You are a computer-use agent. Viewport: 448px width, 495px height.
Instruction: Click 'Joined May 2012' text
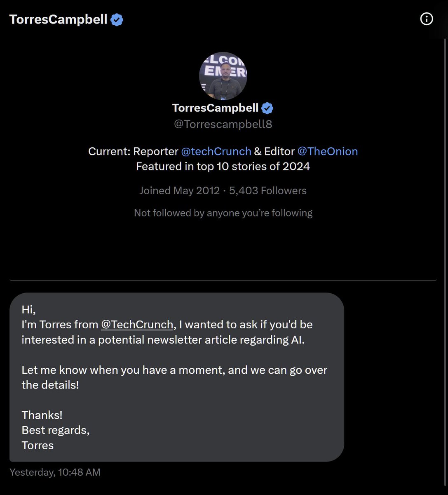[179, 191]
